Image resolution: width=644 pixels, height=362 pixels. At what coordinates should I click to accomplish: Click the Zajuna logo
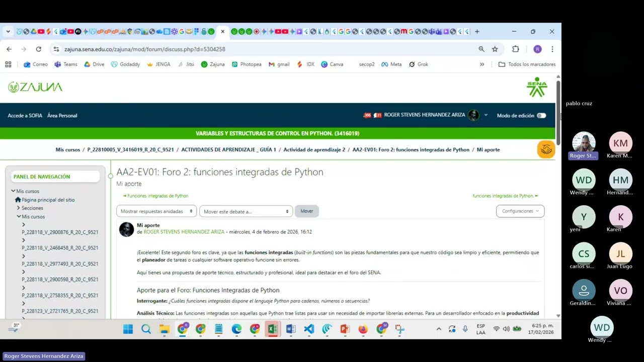[35, 87]
